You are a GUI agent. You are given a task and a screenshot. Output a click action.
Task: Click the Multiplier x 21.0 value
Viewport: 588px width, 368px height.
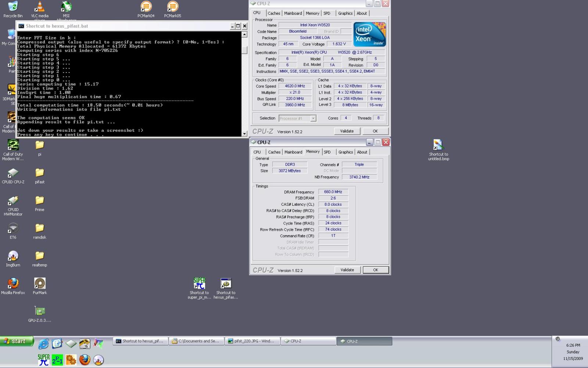tap(295, 92)
